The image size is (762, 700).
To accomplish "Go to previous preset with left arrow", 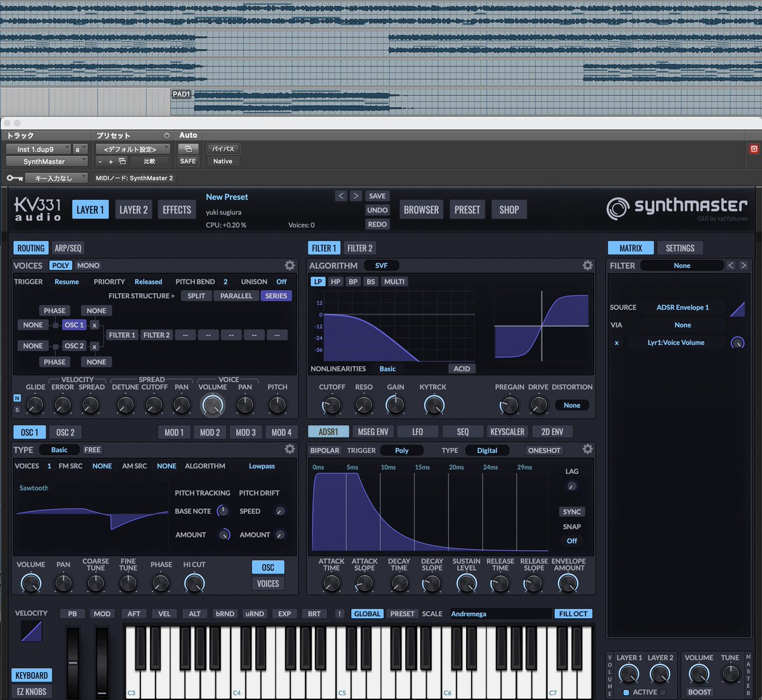I will (x=341, y=196).
